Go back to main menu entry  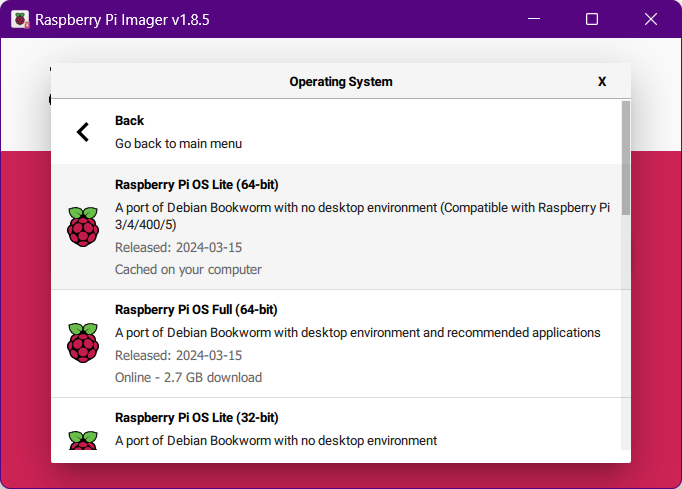pyautogui.click(x=337, y=132)
